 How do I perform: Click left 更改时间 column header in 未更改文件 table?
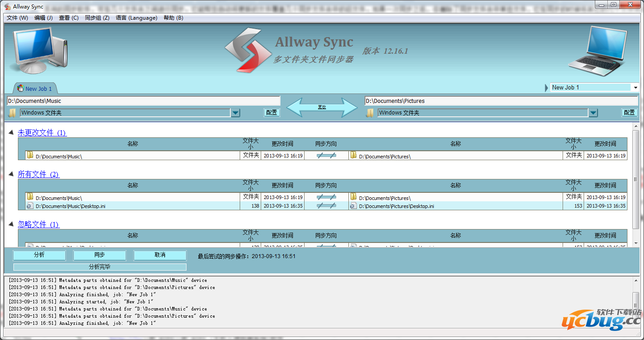283,144
